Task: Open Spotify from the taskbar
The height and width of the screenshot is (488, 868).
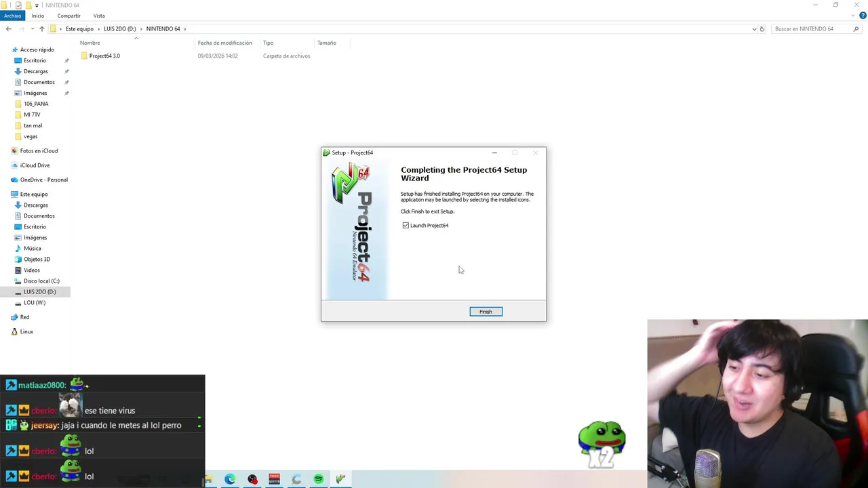Action: pos(318,480)
